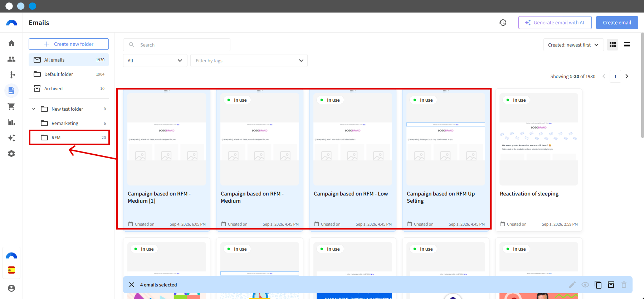The image size is (644, 299).
Task: Click the magnifier icon in the search box
Action: tap(132, 45)
